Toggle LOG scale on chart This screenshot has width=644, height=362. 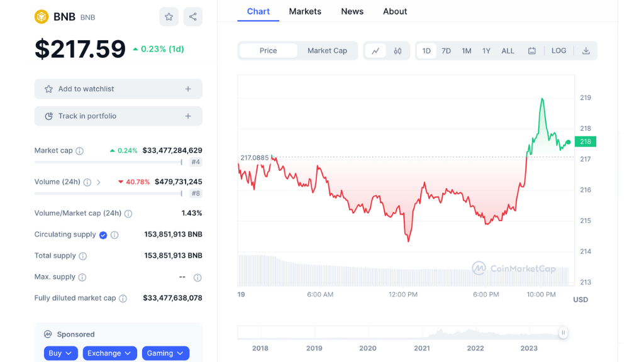coord(558,51)
